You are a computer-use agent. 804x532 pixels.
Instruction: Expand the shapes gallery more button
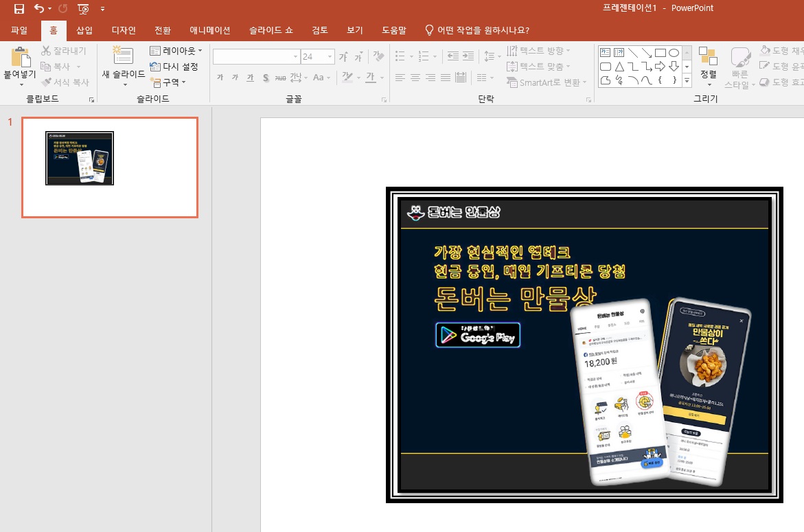(687, 80)
